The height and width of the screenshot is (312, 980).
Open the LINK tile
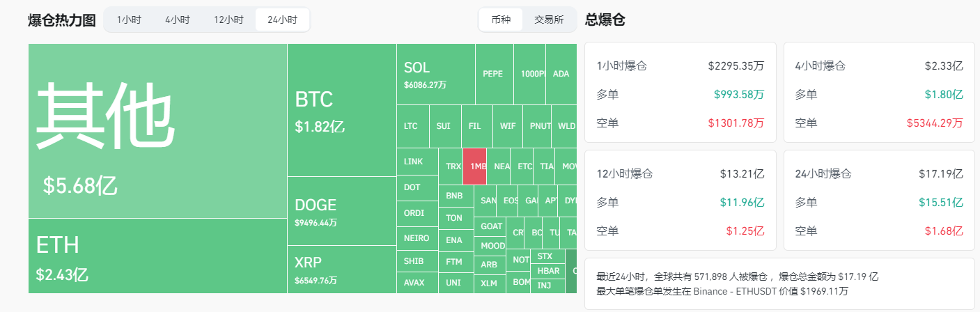pos(417,162)
